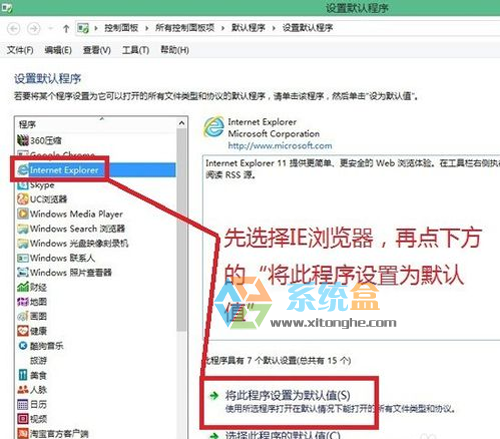Click the 日历 calendar icon
The image size is (500, 439).
(x=23, y=404)
